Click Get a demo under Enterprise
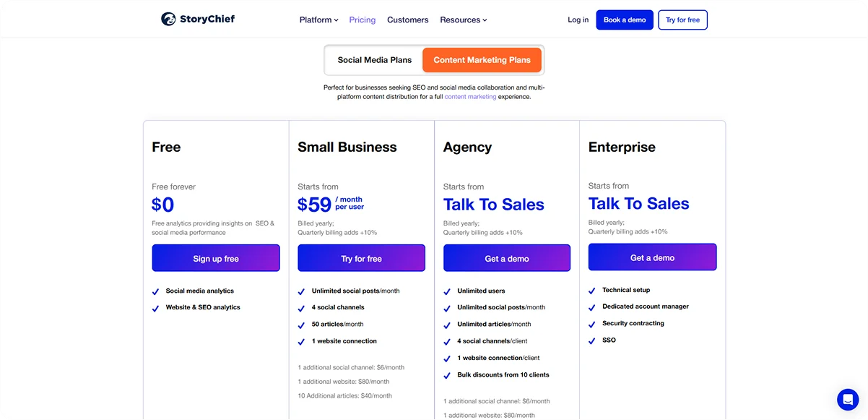Screen dimensions: 868x420 652,257
